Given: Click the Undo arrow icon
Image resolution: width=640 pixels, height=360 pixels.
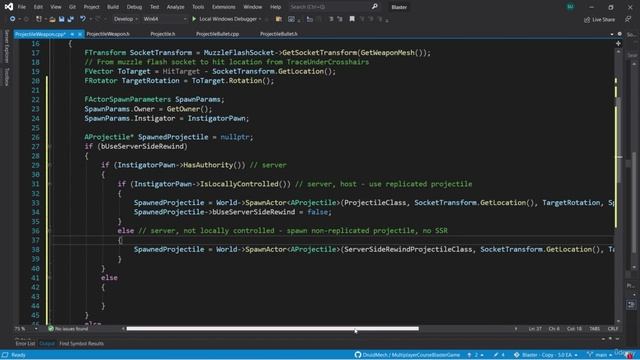Looking at the screenshot, I should [83, 19].
